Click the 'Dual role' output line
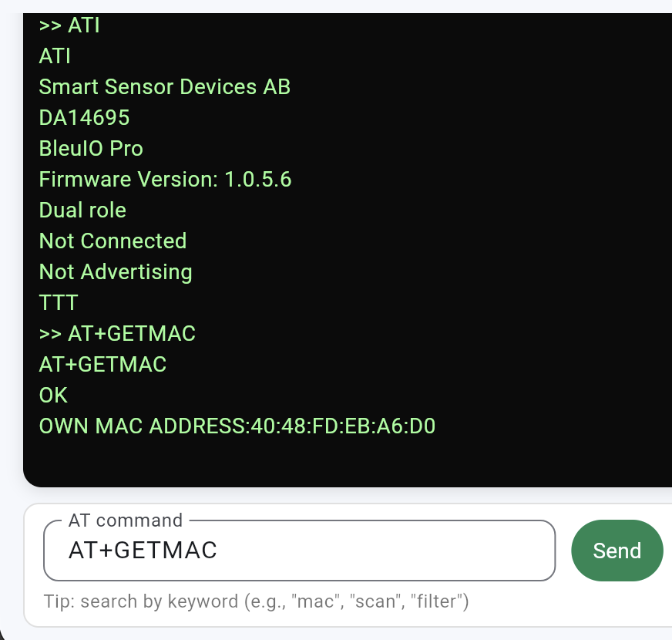 (82, 211)
